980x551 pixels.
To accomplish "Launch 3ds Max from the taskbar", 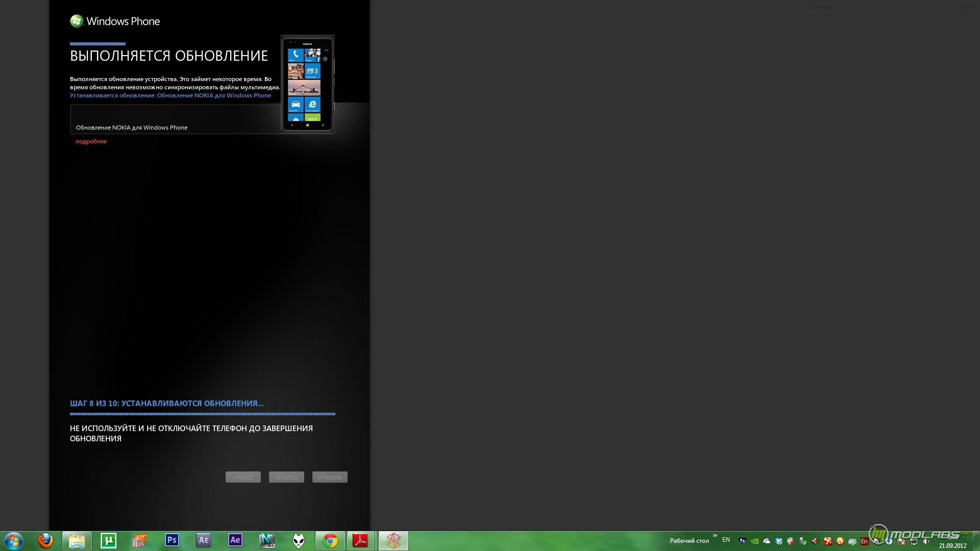I will click(267, 540).
